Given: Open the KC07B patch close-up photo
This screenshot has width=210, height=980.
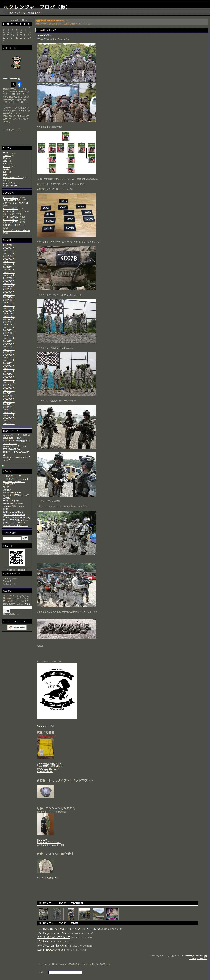Looking at the screenshot, I should tap(67, 268).
